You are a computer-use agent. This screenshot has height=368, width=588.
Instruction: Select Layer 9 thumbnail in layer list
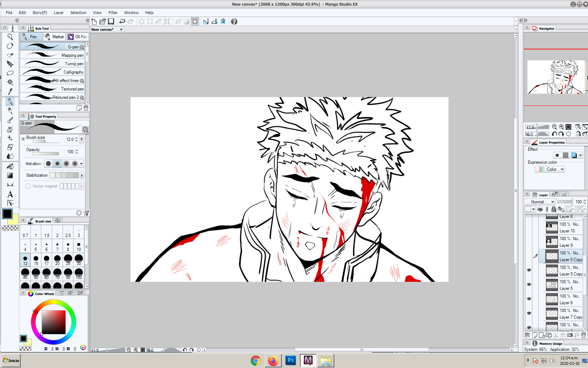[552, 242]
